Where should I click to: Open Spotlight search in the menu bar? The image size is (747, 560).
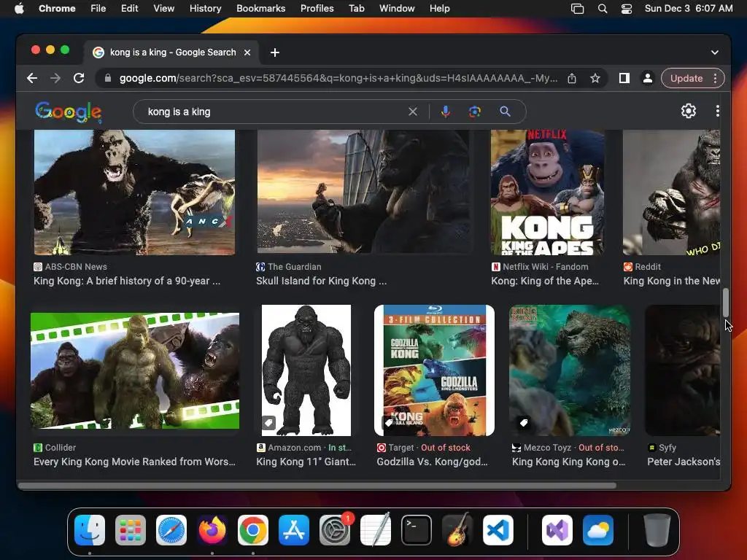click(602, 9)
